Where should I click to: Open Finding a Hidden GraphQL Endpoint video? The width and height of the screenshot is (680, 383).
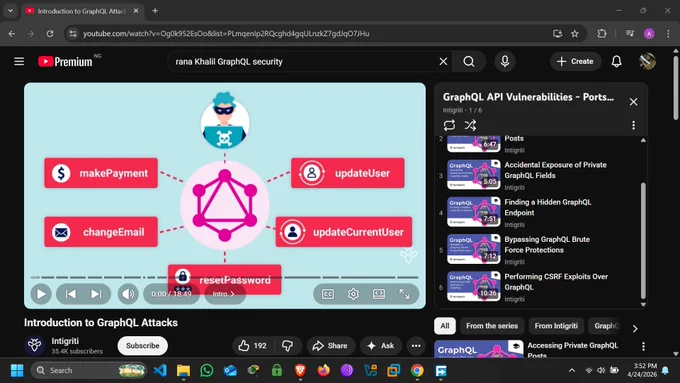547,207
